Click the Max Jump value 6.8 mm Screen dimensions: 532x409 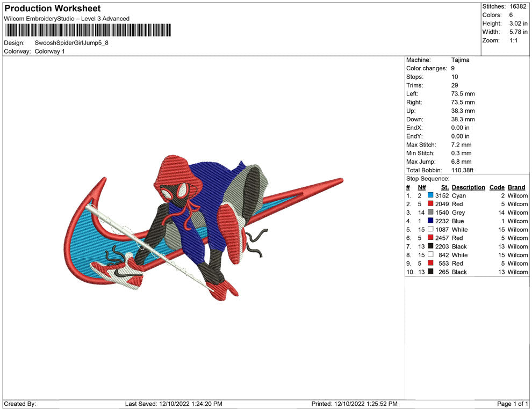(461, 162)
